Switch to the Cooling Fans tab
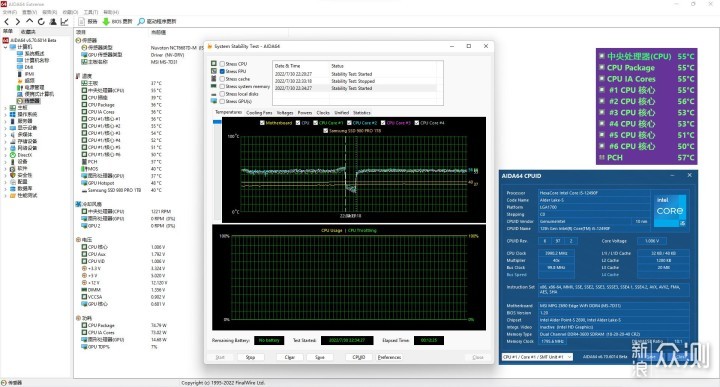720x387 pixels. (259, 112)
